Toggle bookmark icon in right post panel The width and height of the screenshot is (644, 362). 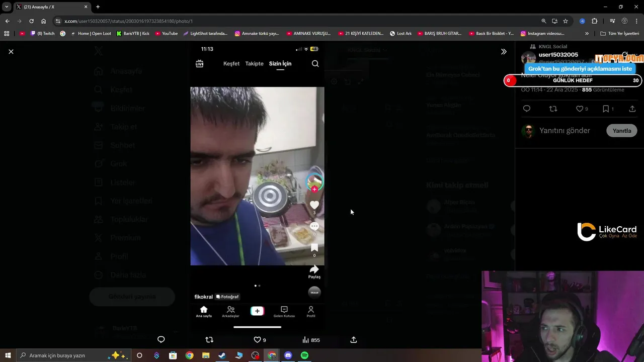pos(608,109)
